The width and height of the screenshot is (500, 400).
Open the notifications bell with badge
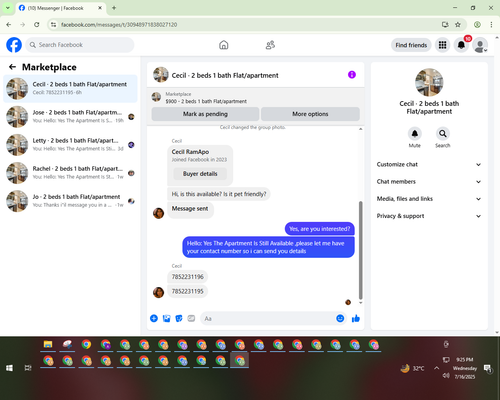[x=461, y=45]
